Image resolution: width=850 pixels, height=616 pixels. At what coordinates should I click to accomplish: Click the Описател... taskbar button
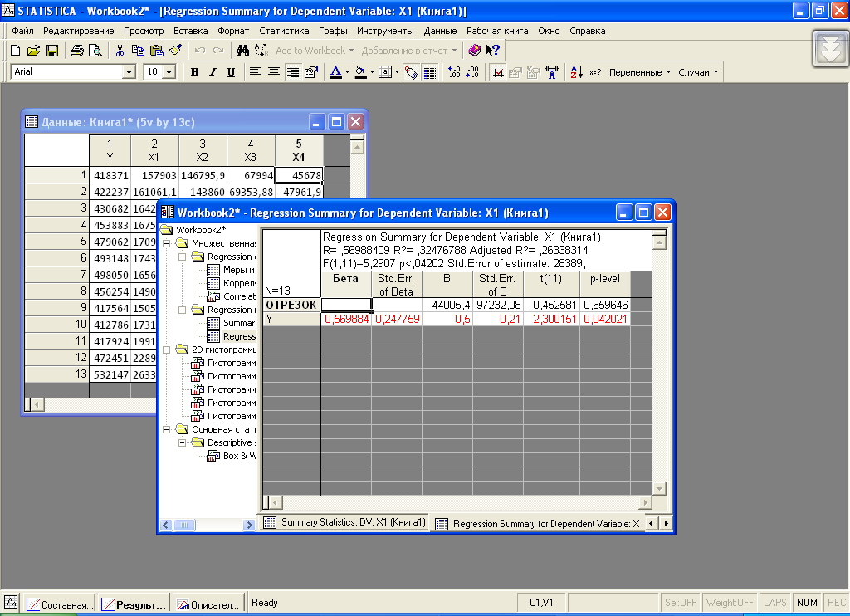[x=209, y=604]
